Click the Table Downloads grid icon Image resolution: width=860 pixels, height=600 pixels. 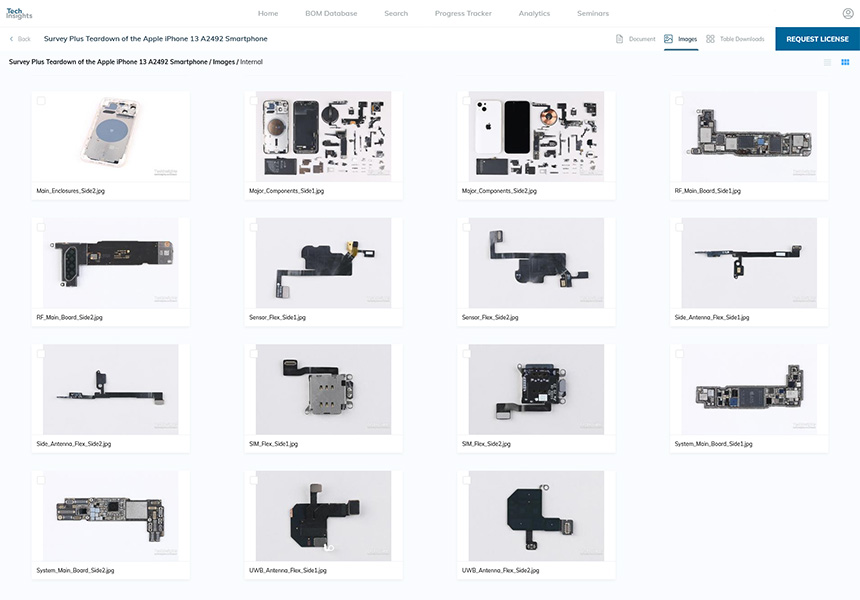(x=710, y=39)
